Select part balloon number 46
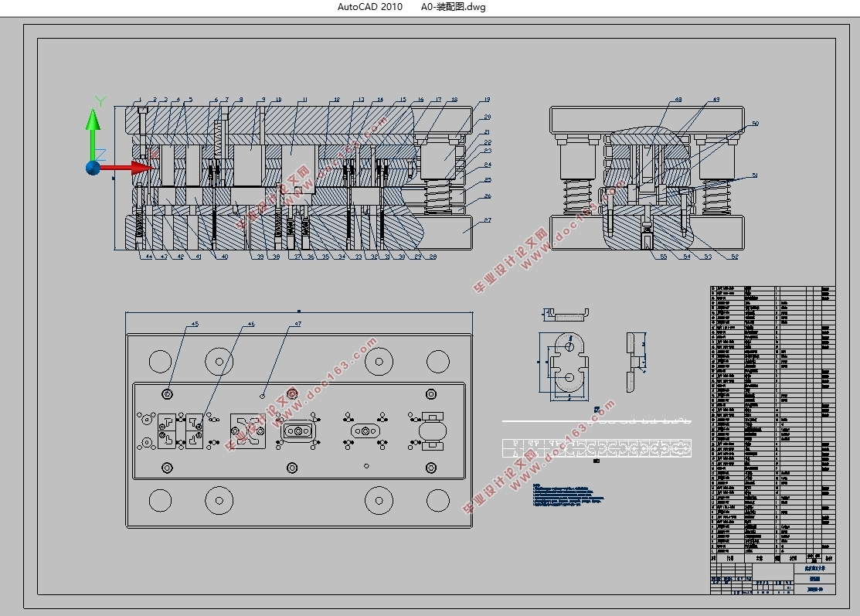This screenshot has height=616, width=860. (251, 324)
